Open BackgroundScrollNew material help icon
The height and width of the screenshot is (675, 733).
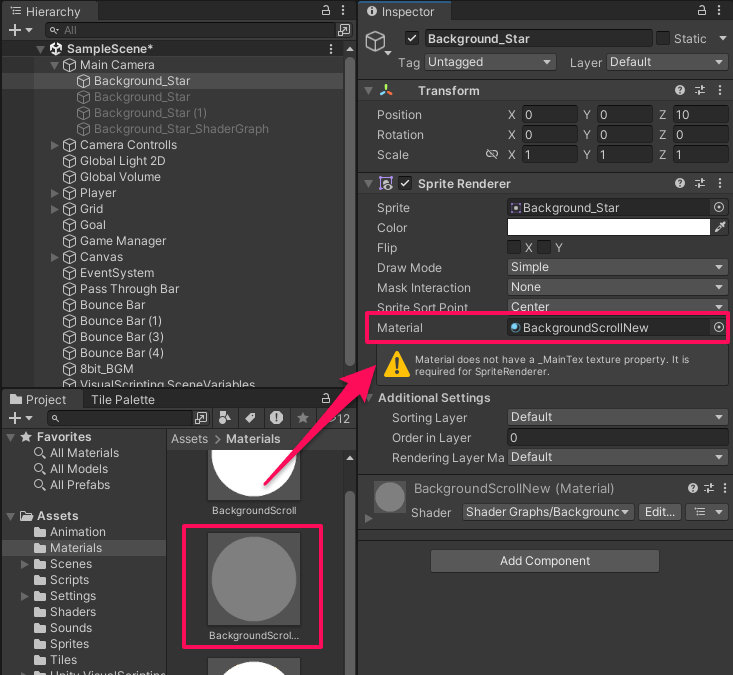tap(693, 488)
